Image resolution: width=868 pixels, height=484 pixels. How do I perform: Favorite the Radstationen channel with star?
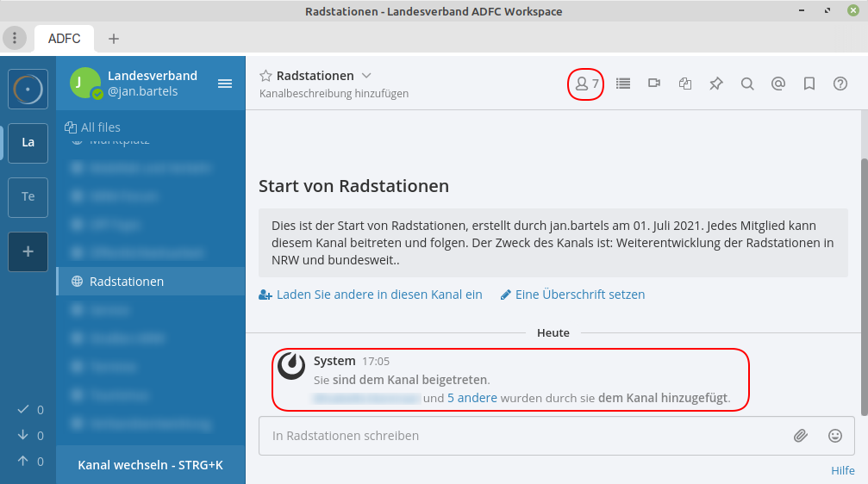[x=265, y=76]
